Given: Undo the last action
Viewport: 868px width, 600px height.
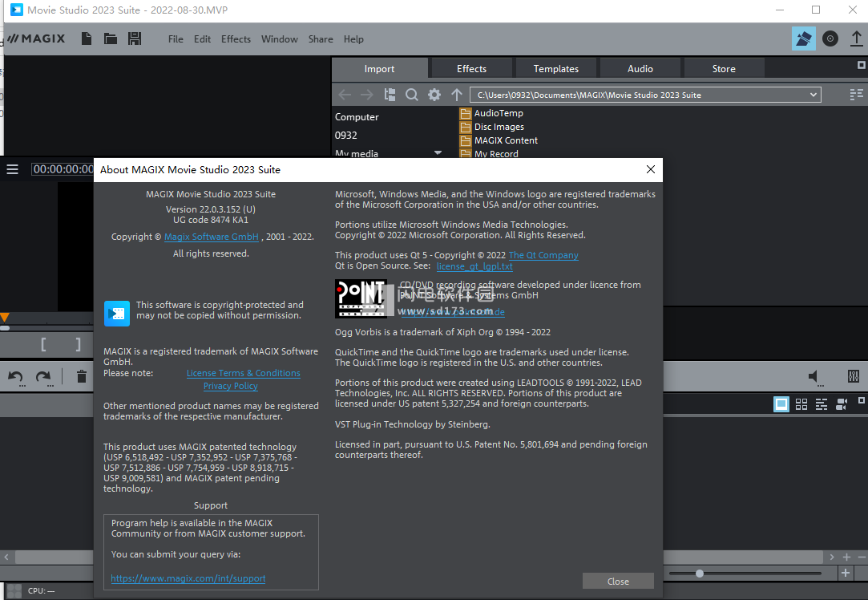Looking at the screenshot, I should (x=15, y=377).
